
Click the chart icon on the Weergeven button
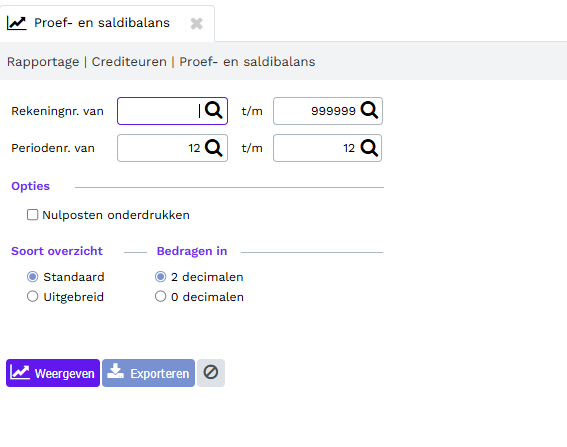click(20, 372)
